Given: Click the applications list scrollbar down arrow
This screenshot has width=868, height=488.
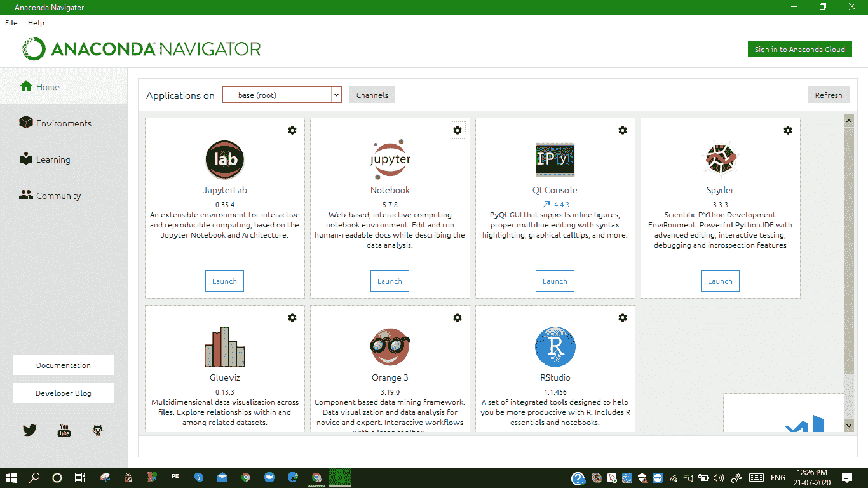Looking at the screenshot, I should coord(848,424).
